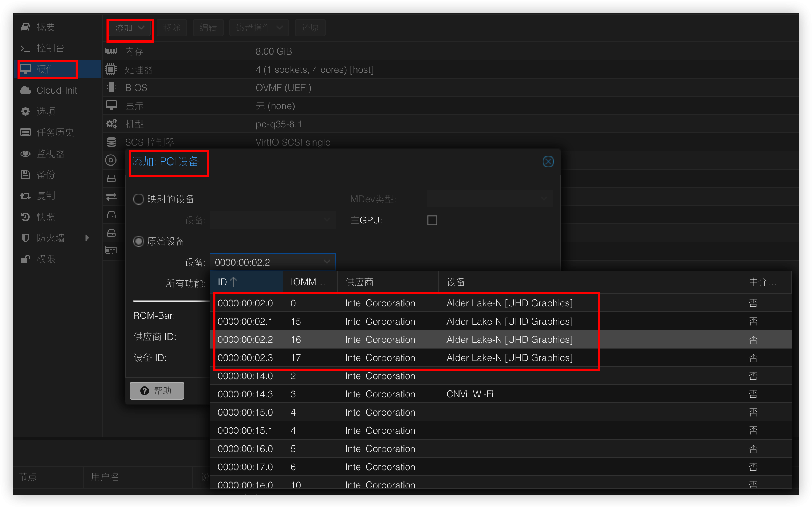This screenshot has width=812, height=508.
Task: Open the 快照 snapshots sidebar item
Action: pyautogui.click(x=46, y=217)
